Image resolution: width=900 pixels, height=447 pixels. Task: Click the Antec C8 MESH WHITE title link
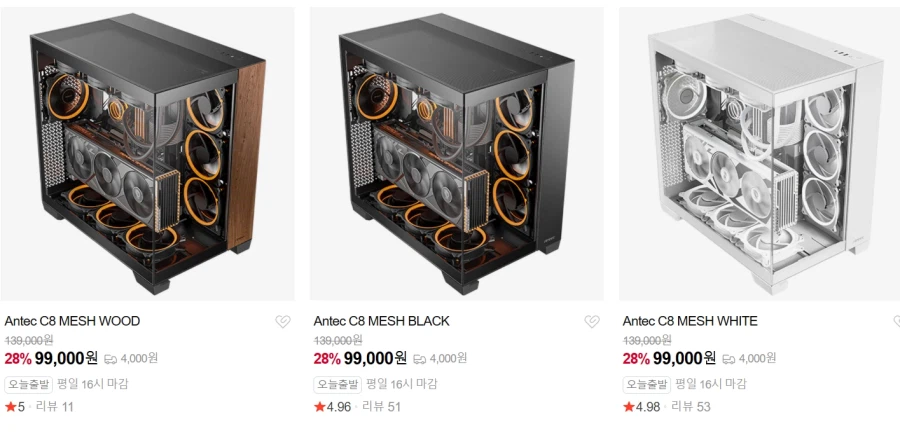pos(690,321)
